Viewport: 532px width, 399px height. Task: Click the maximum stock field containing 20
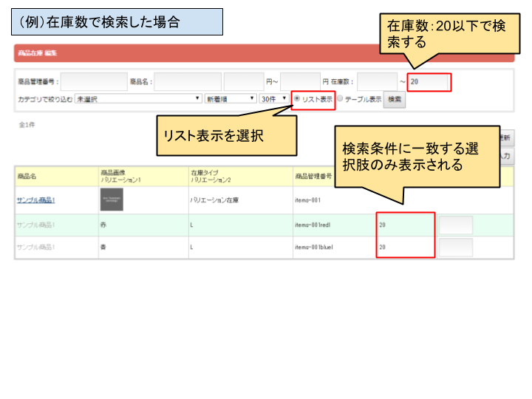[x=429, y=81]
